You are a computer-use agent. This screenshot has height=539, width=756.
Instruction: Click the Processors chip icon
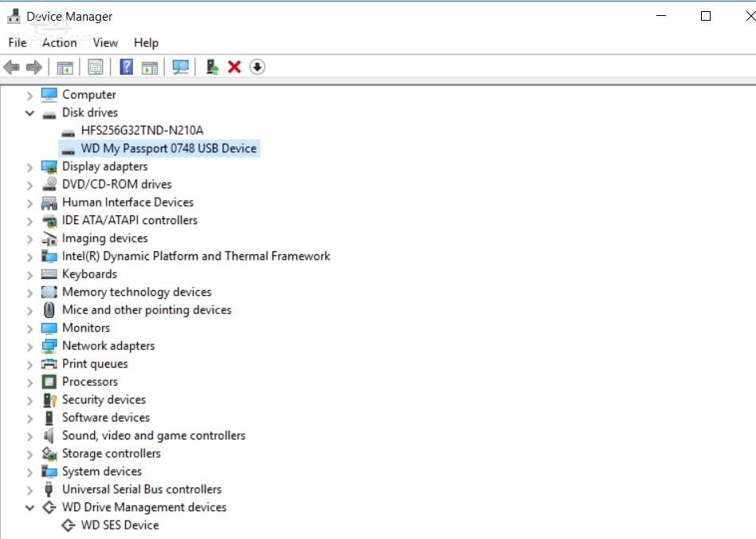point(49,382)
